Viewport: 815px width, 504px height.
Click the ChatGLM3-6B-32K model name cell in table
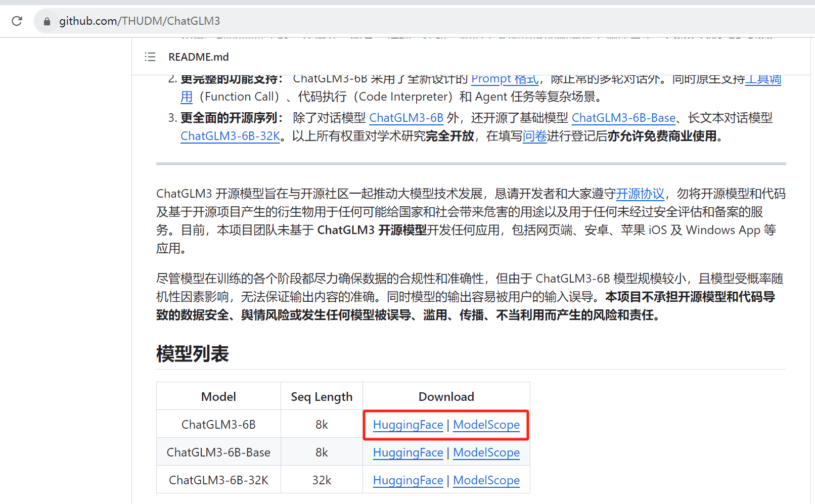(x=218, y=480)
